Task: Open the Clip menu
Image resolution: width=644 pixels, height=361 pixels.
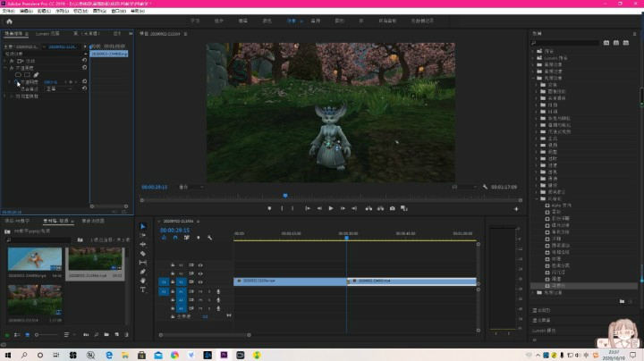Action: [44, 11]
